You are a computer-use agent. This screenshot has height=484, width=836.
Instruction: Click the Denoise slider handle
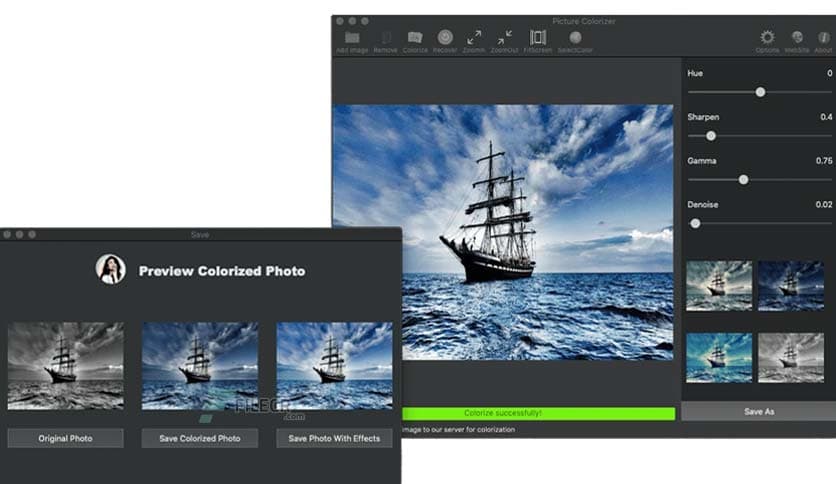point(695,223)
